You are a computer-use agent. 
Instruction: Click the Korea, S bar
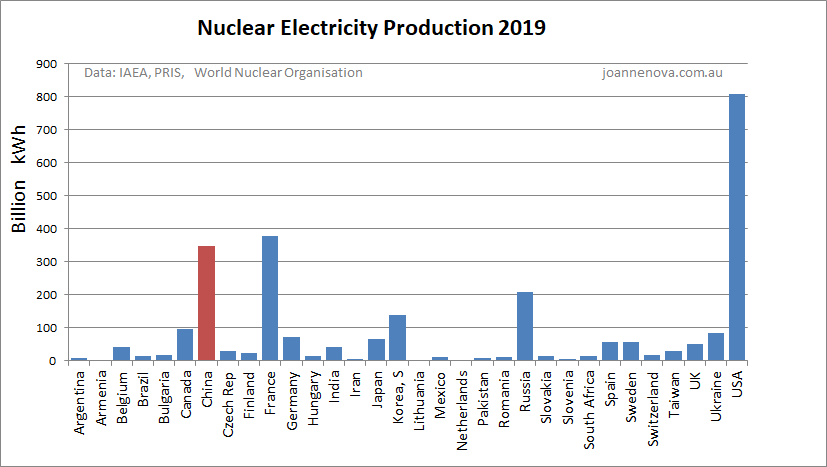397,338
